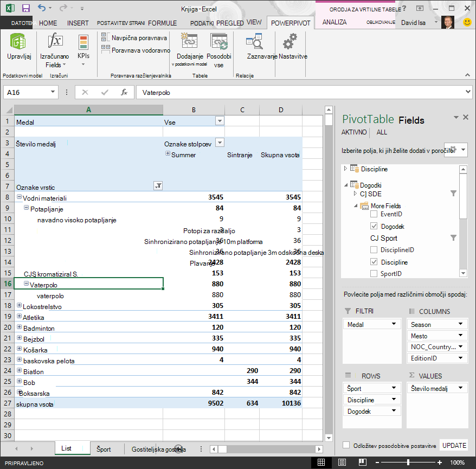Switch to Normal view in status bar
476x469 pixels.
(x=321, y=462)
